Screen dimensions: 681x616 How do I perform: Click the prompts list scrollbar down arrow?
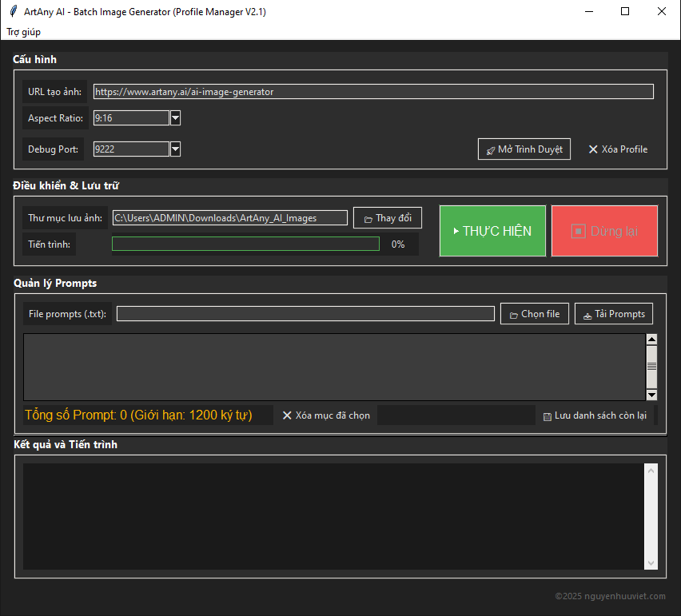pyautogui.click(x=651, y=395)
